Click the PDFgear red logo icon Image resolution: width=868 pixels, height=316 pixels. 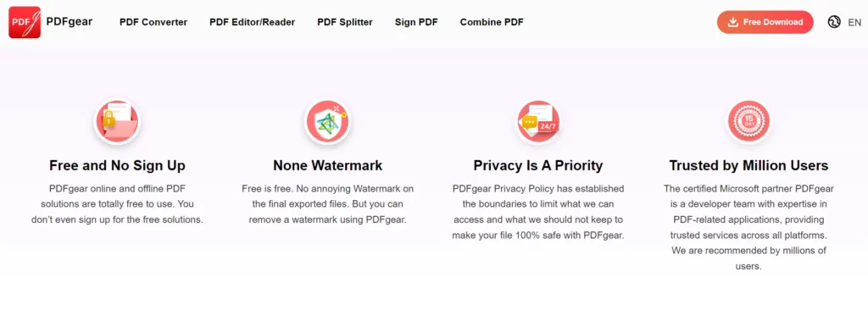25,22
